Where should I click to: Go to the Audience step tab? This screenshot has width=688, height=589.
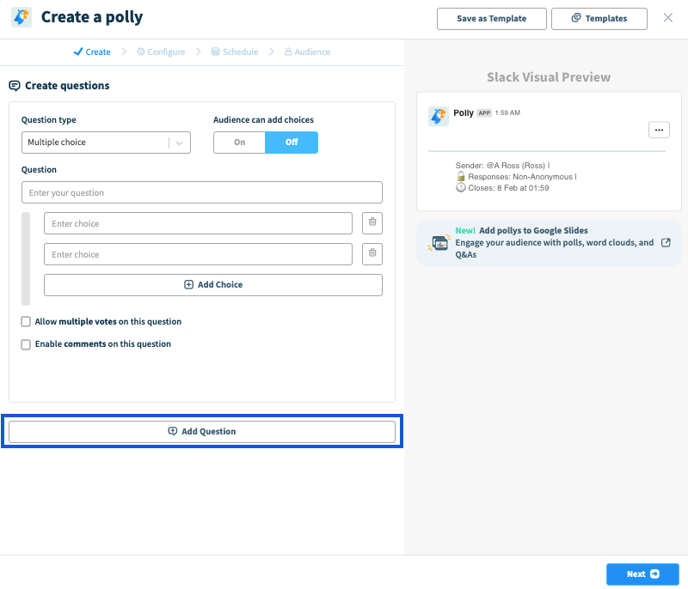(307, 52)
